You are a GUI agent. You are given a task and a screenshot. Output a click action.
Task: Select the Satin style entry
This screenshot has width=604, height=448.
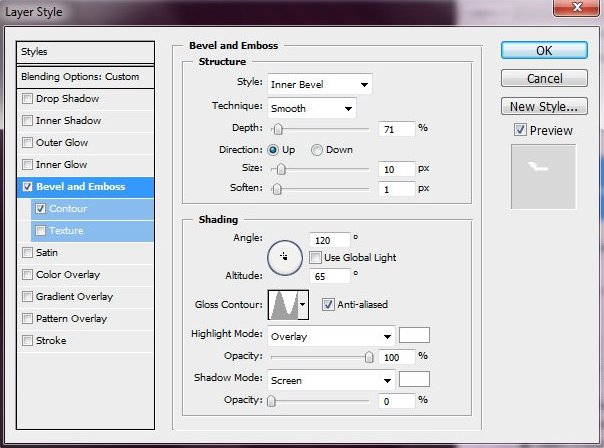47,253
